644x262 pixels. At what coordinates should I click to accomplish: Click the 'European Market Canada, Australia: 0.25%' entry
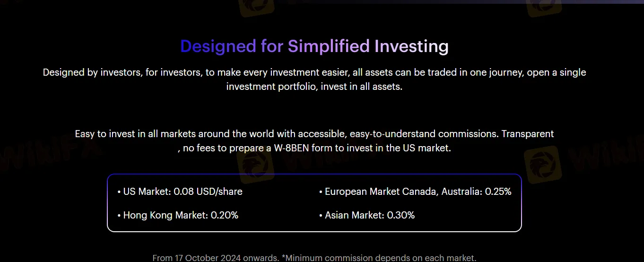pos(415,192)
